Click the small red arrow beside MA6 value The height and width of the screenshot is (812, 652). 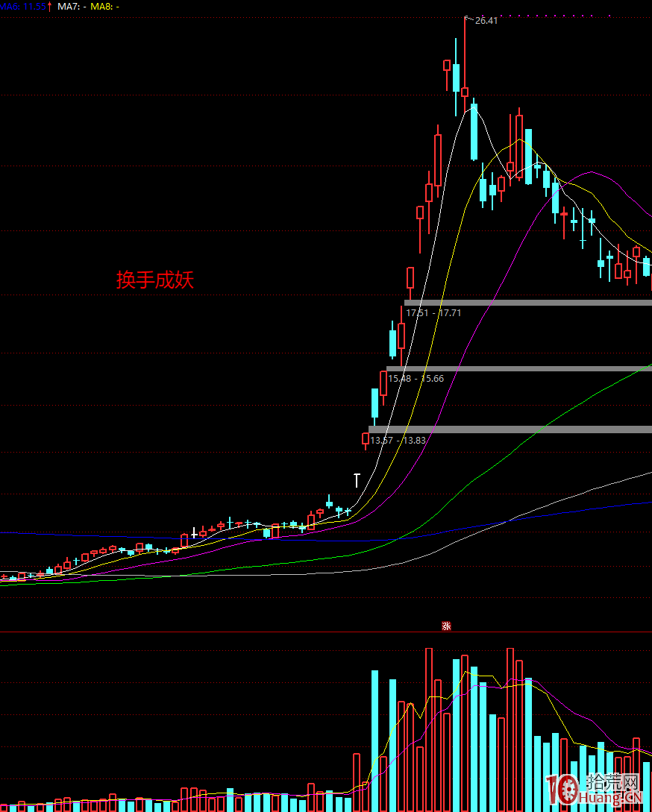50,7
